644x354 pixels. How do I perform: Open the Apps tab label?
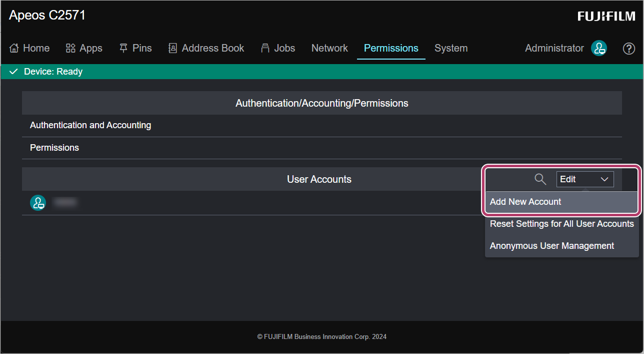tap(91, 48)
